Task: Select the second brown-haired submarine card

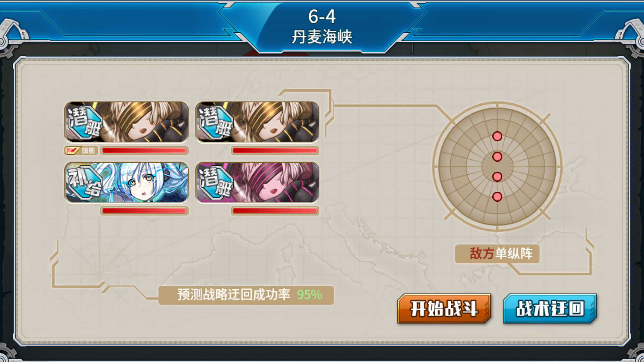Action: click(257, 122)
